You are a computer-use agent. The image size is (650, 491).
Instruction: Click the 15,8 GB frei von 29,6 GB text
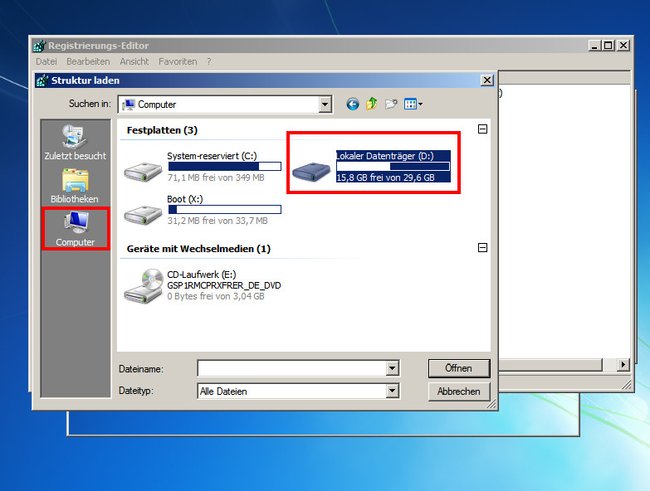click(x=386, y=178)
